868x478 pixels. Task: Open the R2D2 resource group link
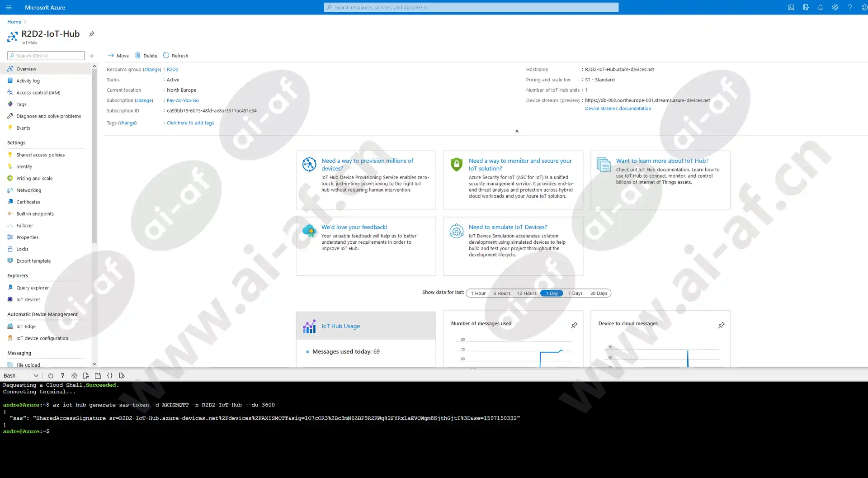point(172,69)
